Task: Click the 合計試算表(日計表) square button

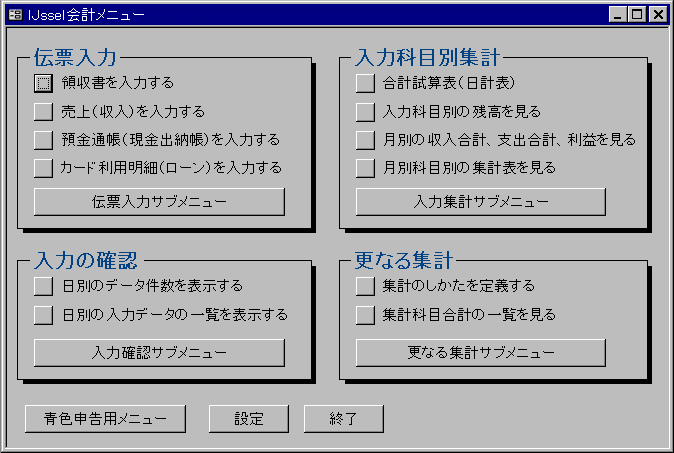Action: click(365, 83)
